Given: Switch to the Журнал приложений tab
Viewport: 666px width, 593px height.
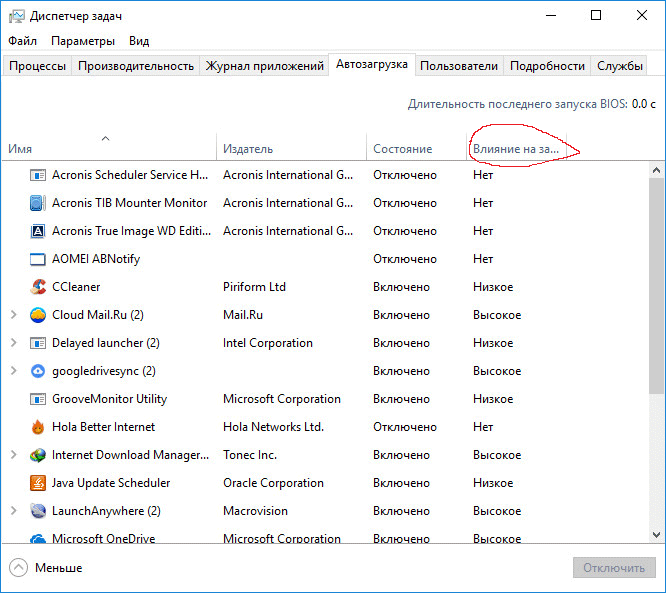Looking at the screenshot, I should coord(265,66).
